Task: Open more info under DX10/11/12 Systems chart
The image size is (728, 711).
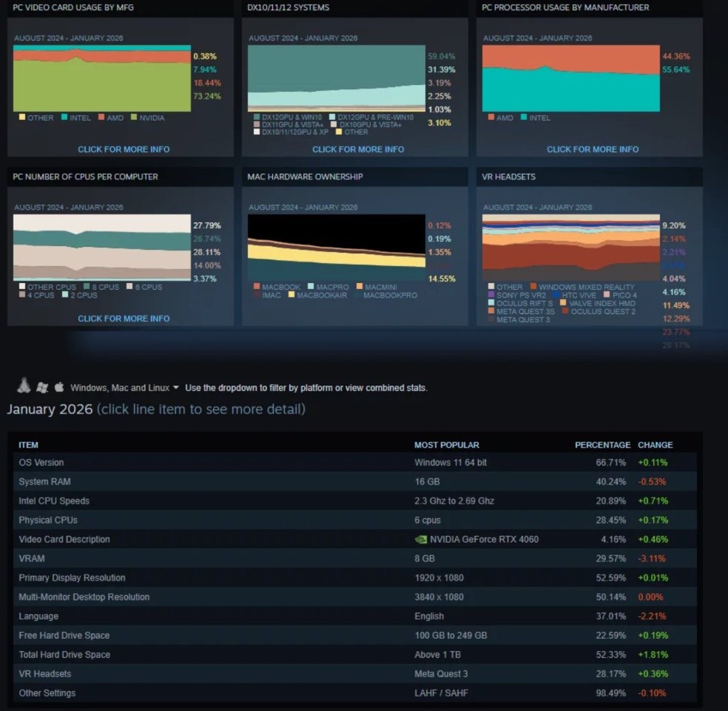Action: tap(358, 149)
